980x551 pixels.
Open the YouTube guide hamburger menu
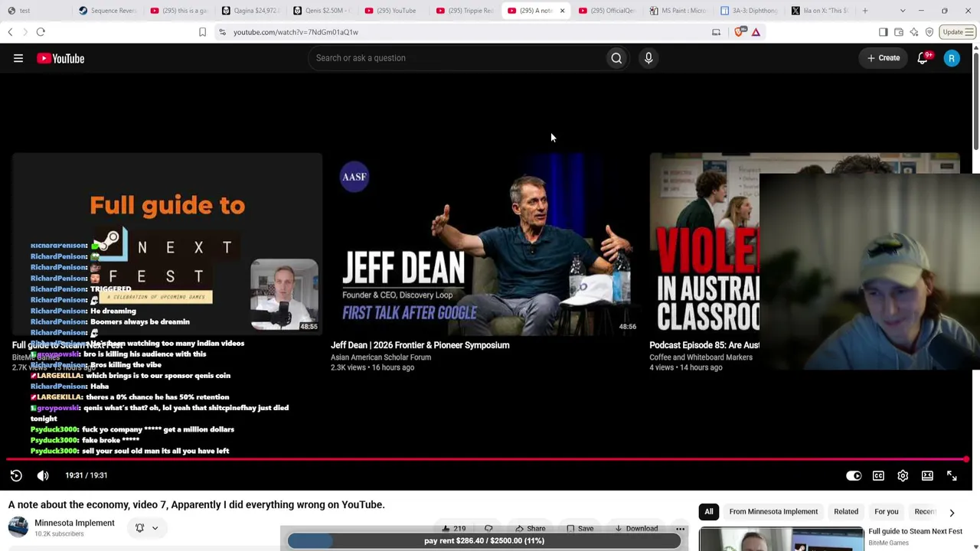18,58
